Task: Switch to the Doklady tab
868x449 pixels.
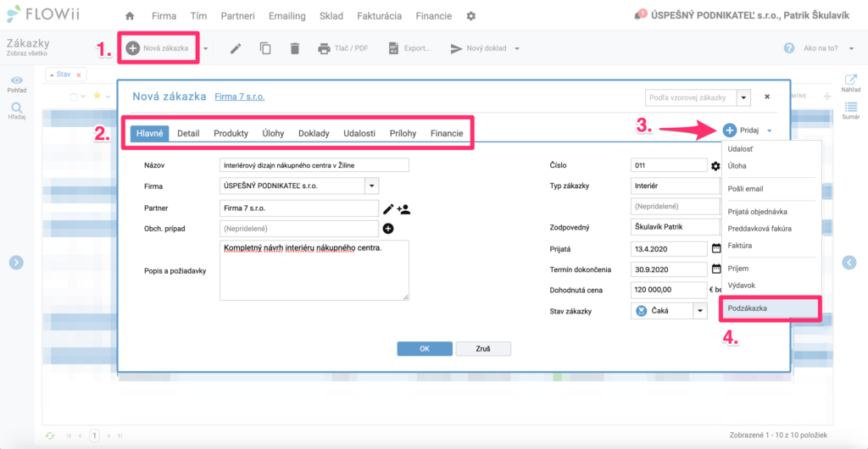Action: tap(314, 133)
